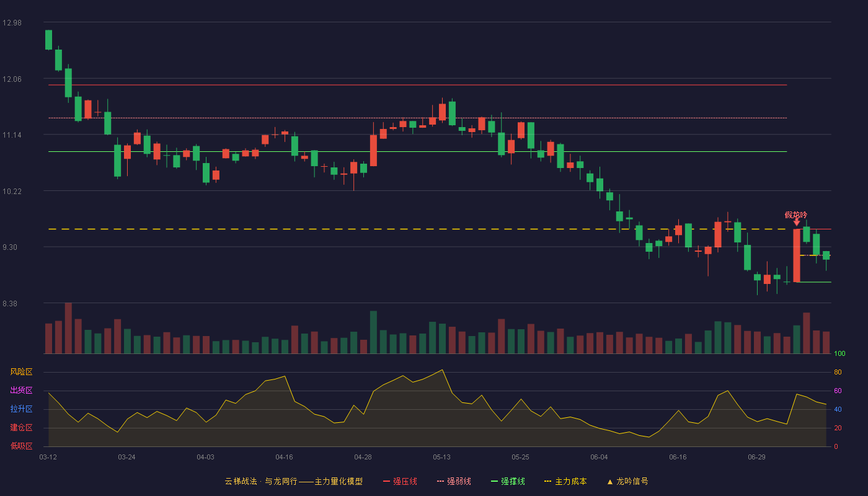This screenshot has height=496, width=868.
Task: Click the red down arrow under 假龙吟
Action: [796, 223]
